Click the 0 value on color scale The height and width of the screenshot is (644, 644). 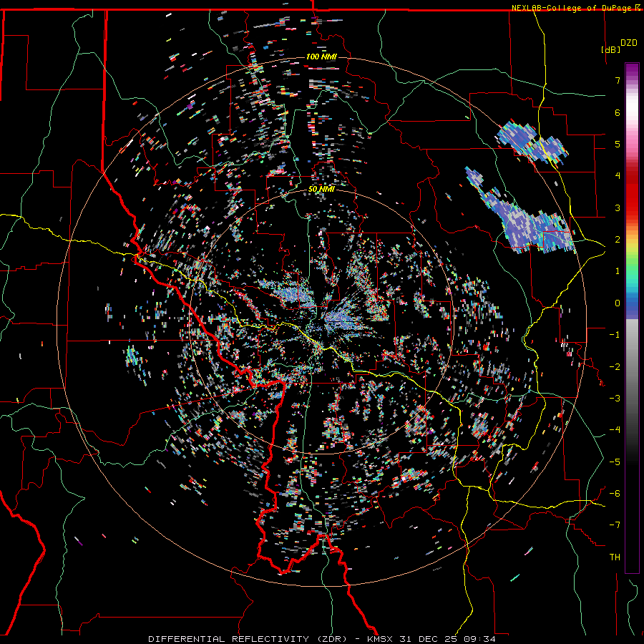click(x=618, y=303)
